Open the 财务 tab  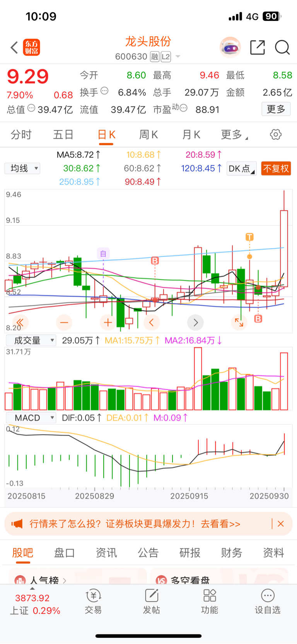pyautogui.click(x=232, y=553)
